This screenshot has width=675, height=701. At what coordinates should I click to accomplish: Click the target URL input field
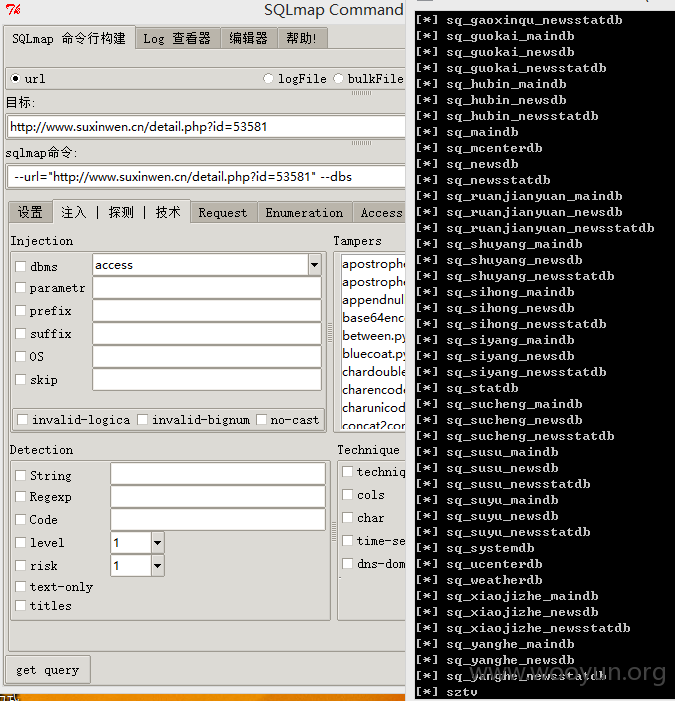coord(206,127)
